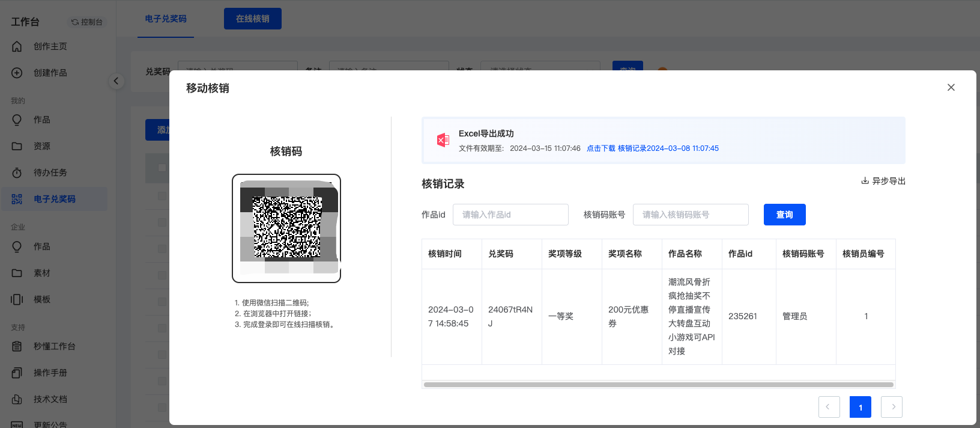
Task: Click the 一等奖 cell
Action: [x=572, y=316]
